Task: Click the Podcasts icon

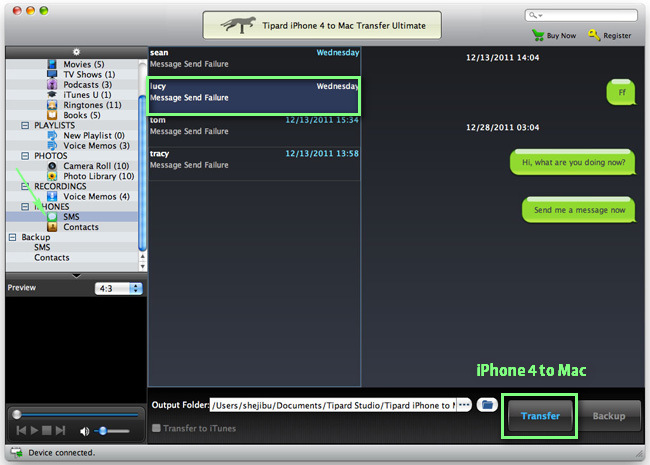Action: point(52,85)
